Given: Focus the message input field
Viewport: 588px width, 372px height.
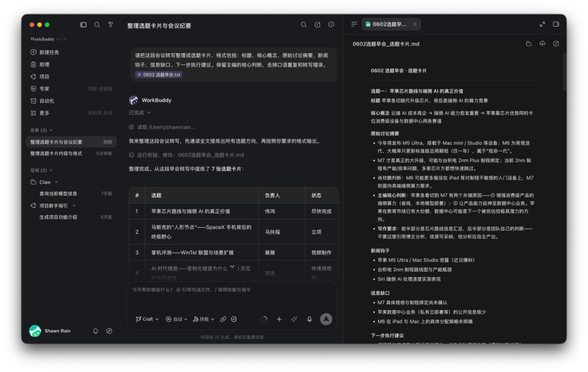Looking at the screenshot, I should pos(232,296).
